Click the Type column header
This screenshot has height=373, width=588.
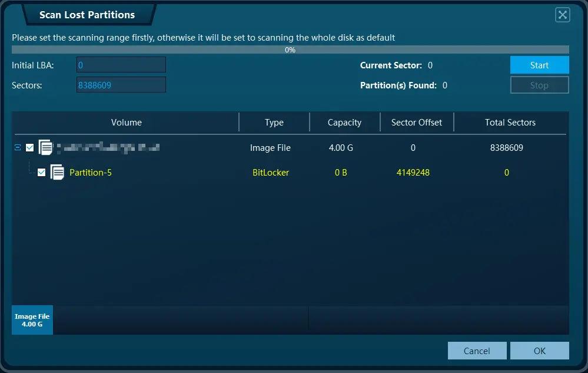[x=274, y=122]
